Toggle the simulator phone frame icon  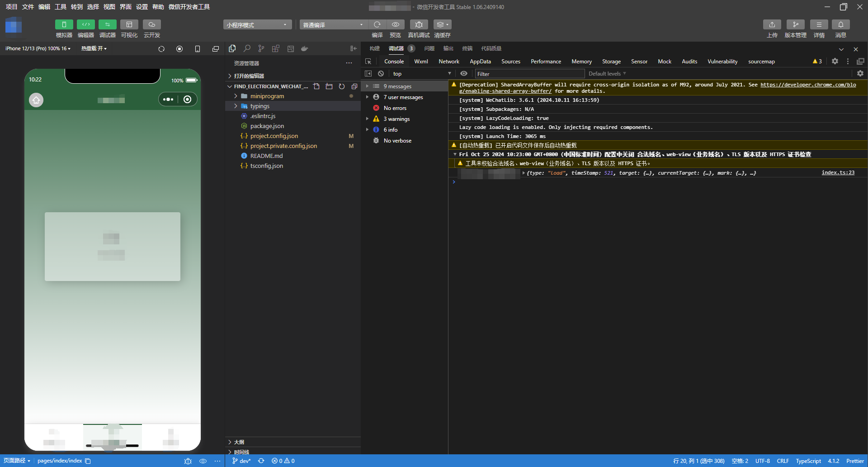point(198,49)
